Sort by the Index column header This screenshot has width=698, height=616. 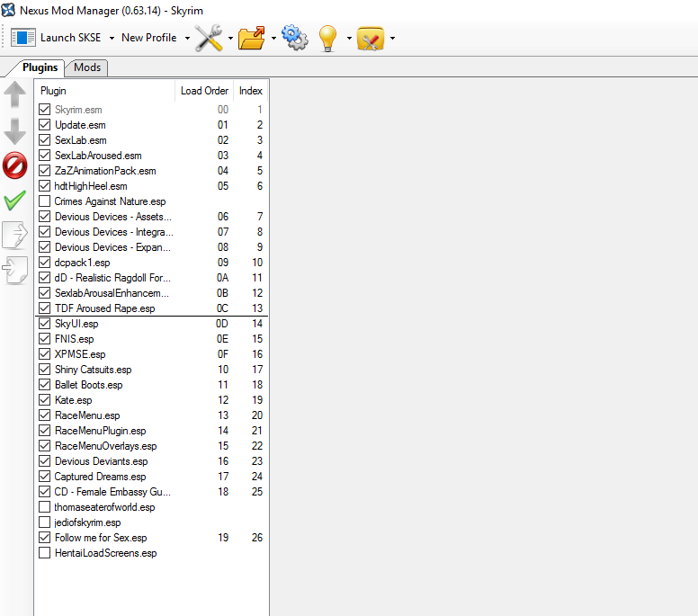tap(251, 91)
